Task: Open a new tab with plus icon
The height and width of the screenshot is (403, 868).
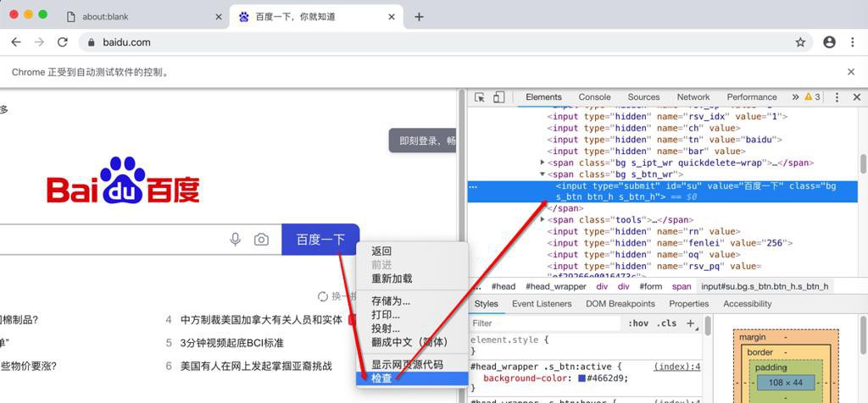Action: [x=419, y=17]
